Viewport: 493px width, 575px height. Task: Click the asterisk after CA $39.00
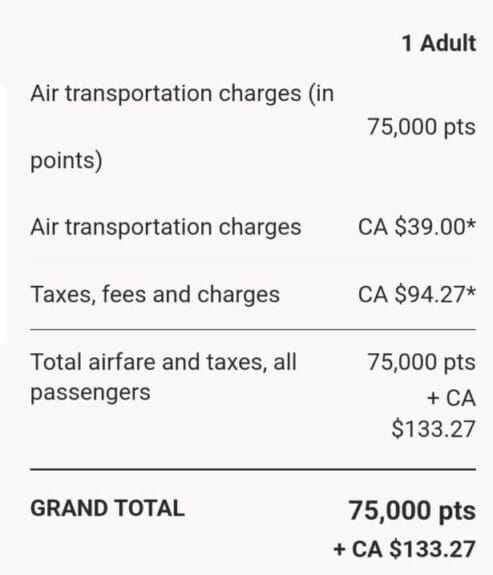click(x=471, y=223)
